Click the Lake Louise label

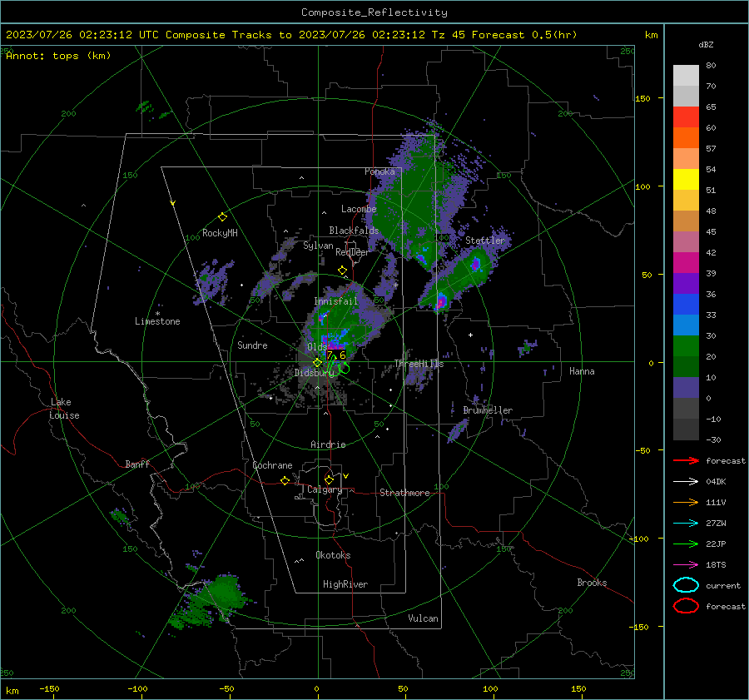coord(64,409)
